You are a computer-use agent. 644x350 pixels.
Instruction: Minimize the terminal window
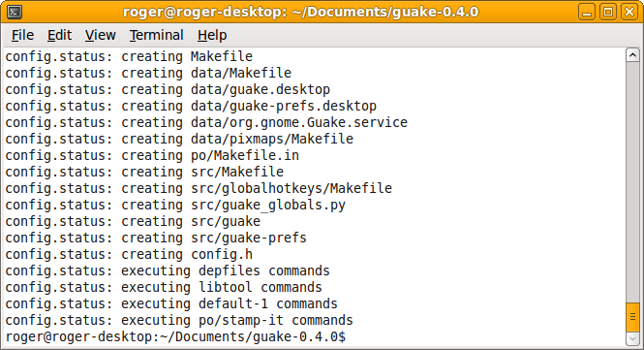587,12
